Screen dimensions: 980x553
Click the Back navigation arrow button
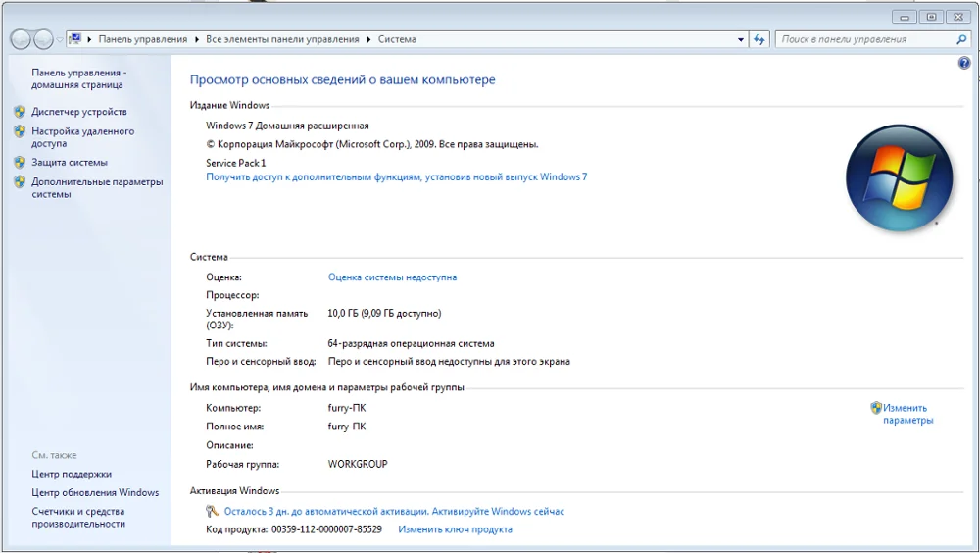[21, 39]
